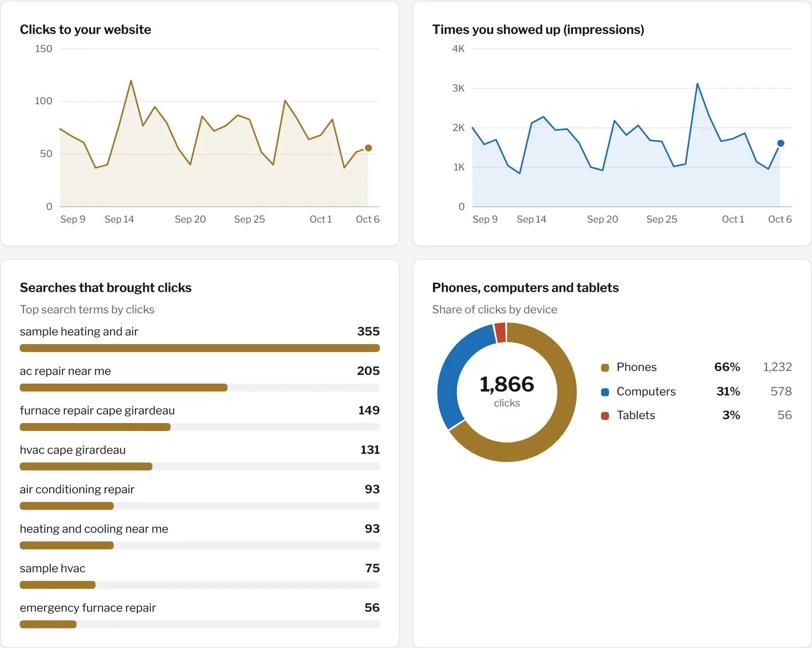Click the 355 clicks value
Screen dimensions: 812x648
coord(368,331)
